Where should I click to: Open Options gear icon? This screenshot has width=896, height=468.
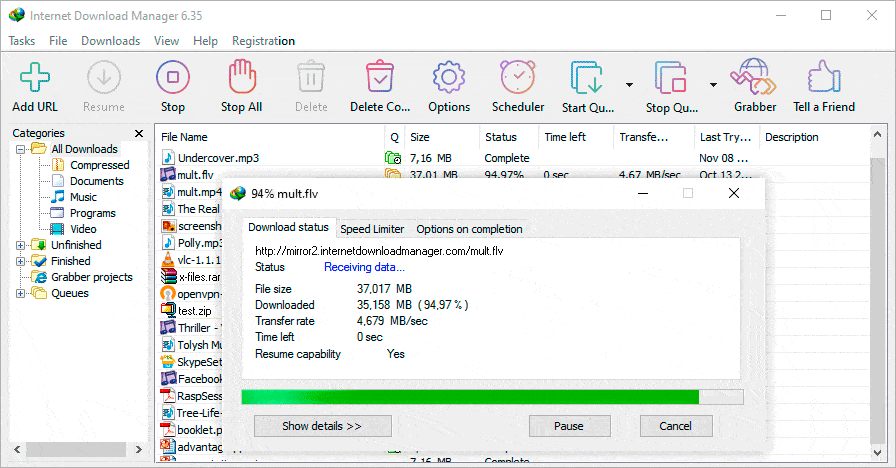coord(449,78)
